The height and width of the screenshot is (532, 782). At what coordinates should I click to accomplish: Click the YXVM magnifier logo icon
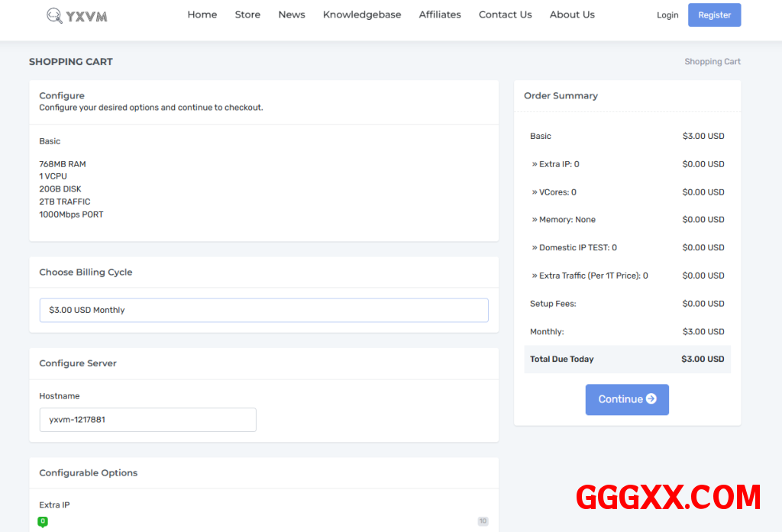(x=54, y=15)
